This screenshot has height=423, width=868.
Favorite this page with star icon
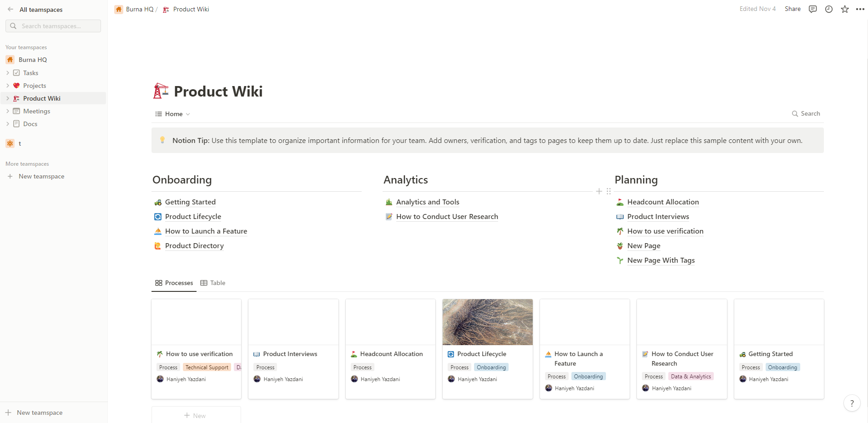click(845, 9)
